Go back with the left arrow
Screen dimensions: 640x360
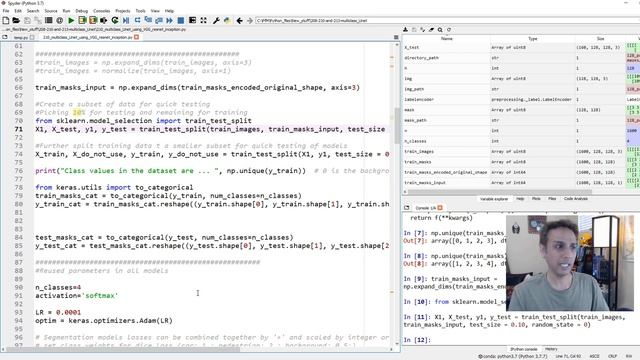click(240, 20)
